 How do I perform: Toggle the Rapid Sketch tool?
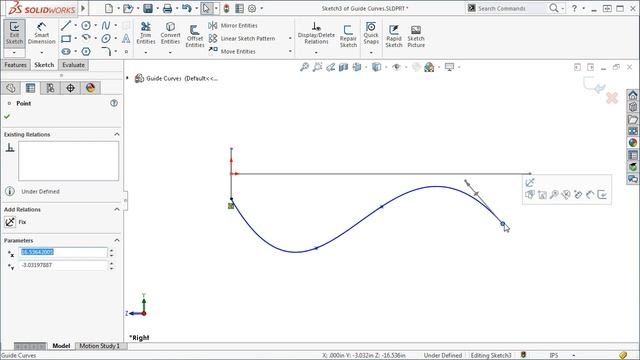click(x=393, y=36)
